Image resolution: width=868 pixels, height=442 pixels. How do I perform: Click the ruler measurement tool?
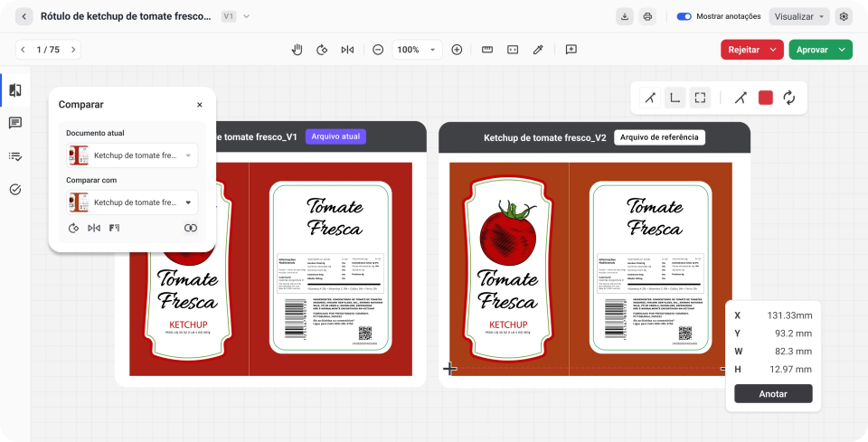(x=487, y=50)
